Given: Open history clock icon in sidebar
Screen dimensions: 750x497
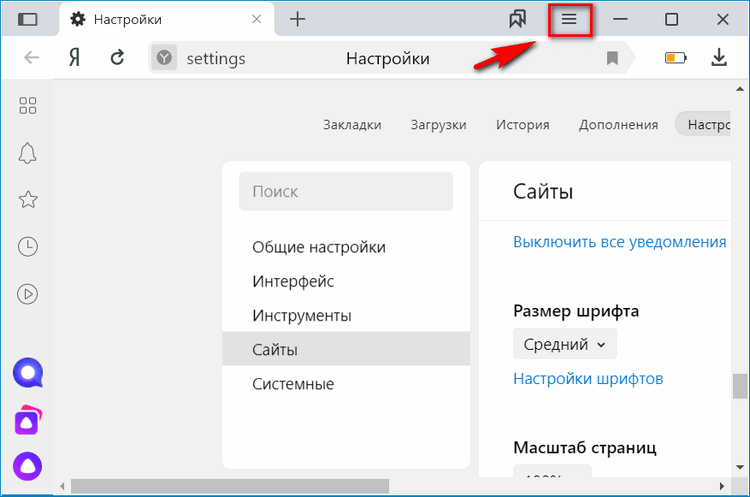Looking at the screenshot, I should coord(28,246).
